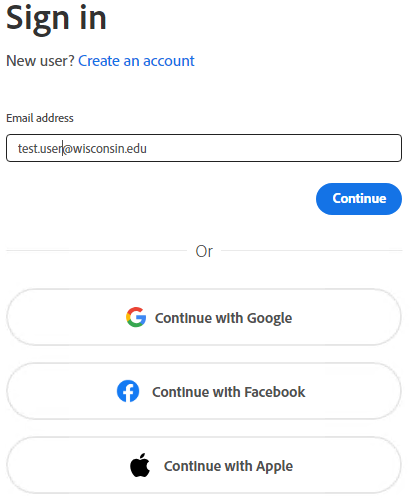Open the "Create an account" link
The image size is (414, 504).
point(136,61)
